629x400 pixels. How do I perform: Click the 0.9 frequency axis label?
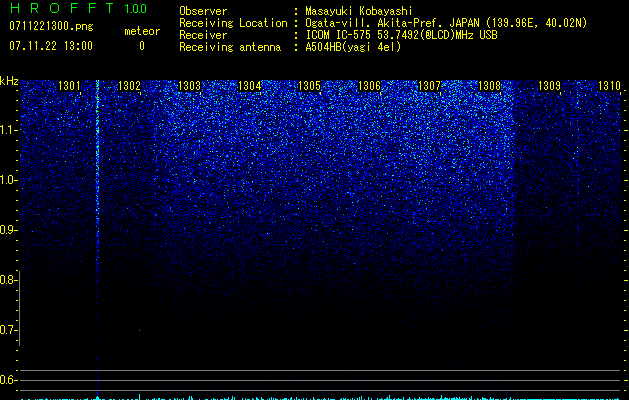[9, 230]
